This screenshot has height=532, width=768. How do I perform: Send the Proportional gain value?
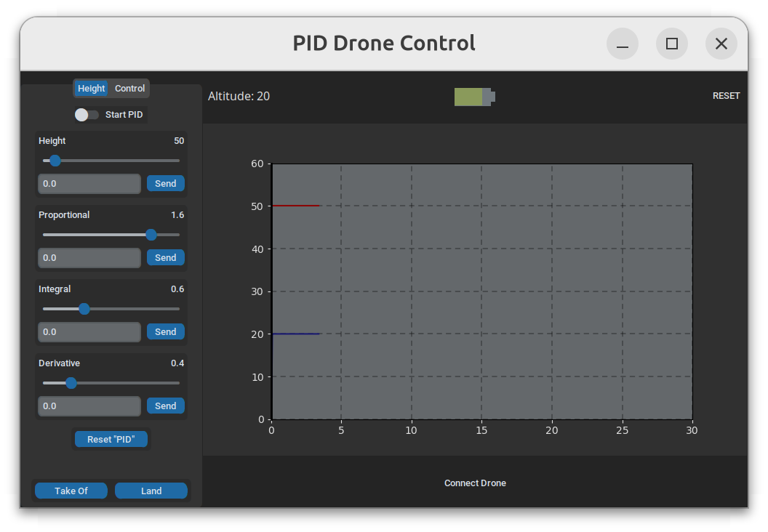click(x=165, y=258)
